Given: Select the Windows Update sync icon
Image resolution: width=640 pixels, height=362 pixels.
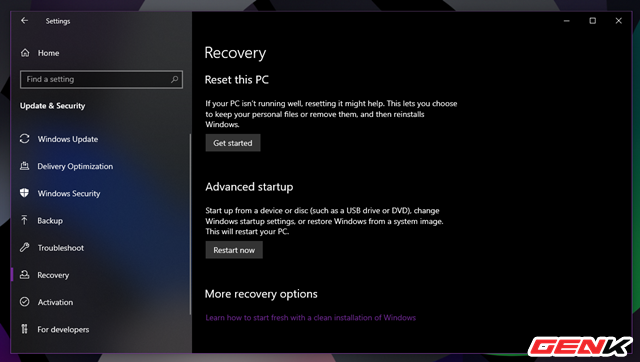Looking at the screenshot, I should coord(24,139).
